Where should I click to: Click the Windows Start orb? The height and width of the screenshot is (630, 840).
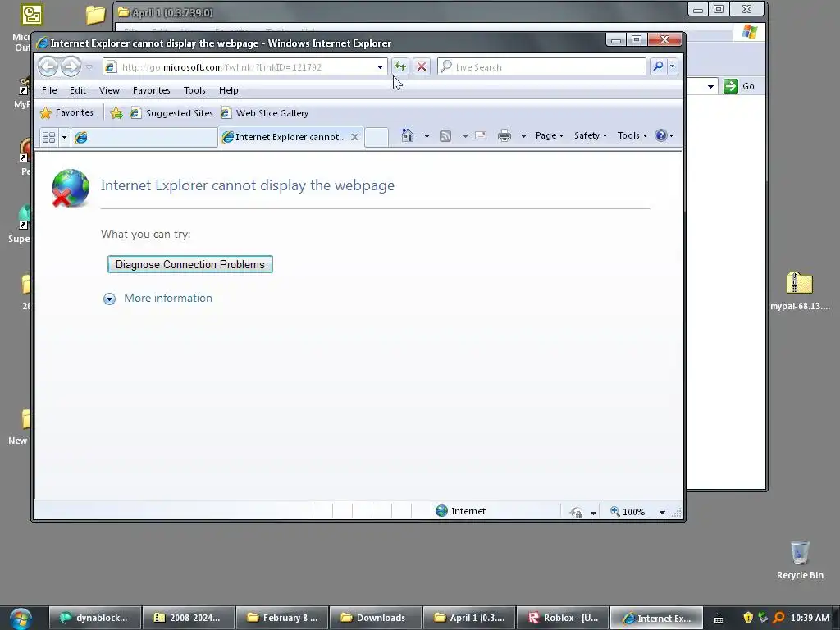coord(21,619)
